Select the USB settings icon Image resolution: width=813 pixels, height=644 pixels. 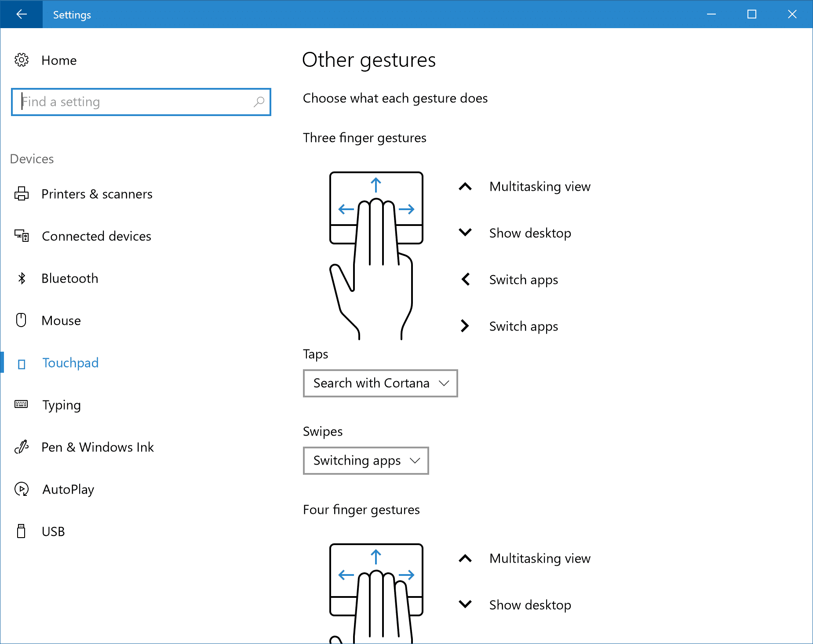(x=22, y=531)
